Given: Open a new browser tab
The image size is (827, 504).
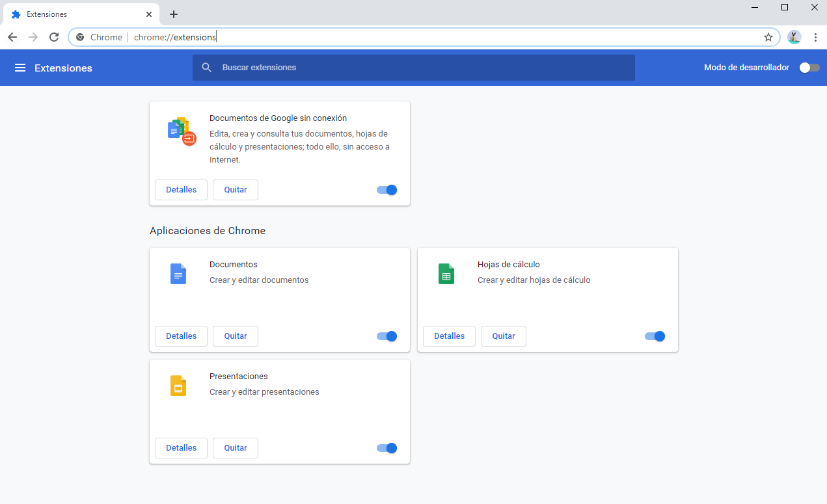Looking at the screenshot, I should 174,14.
